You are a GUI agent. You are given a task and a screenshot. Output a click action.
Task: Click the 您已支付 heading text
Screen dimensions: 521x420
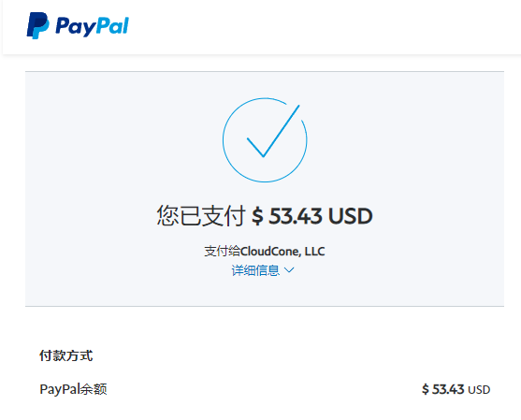click(201, 216)
